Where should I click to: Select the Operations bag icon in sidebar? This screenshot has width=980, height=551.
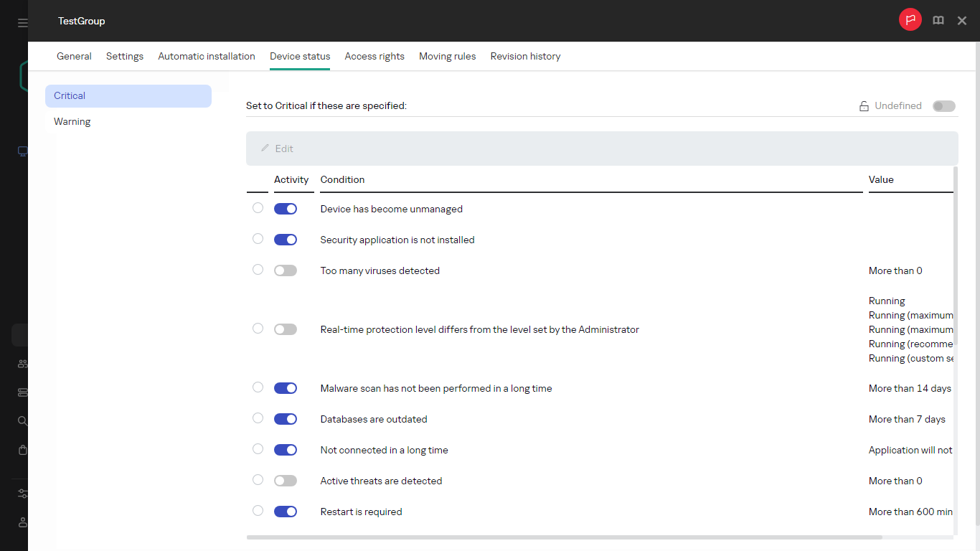pyautogui.click(x=22, y=450)
